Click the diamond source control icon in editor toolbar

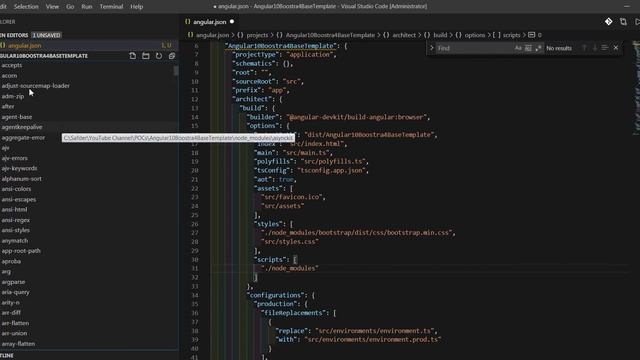pyautogui.click(x=609, y=22)
